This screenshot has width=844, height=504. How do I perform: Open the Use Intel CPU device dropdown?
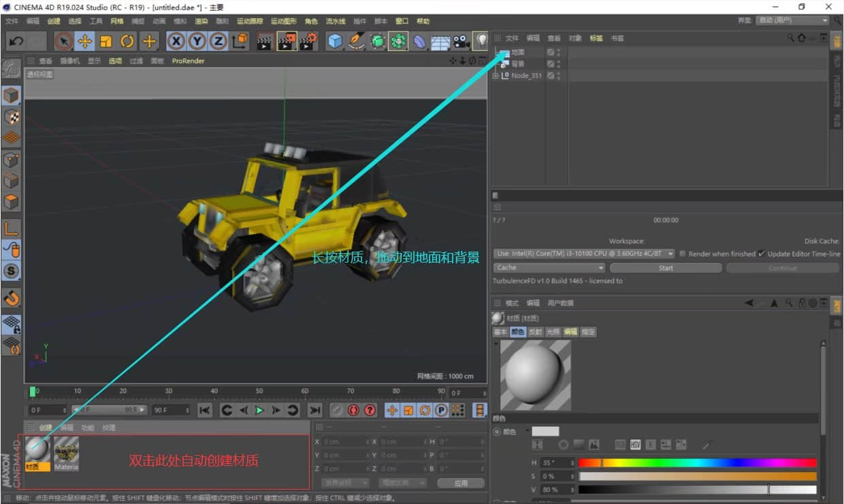pyautogui.click(x=583, y=254)
